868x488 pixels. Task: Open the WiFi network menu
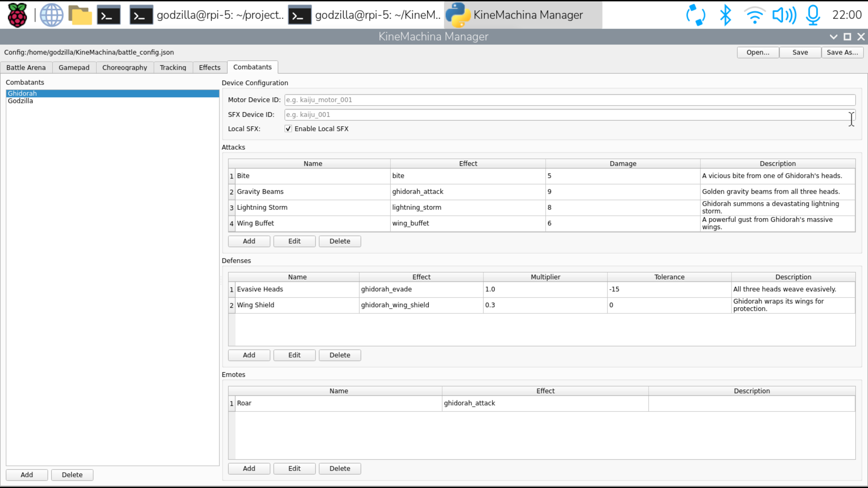tap(755, 15)
